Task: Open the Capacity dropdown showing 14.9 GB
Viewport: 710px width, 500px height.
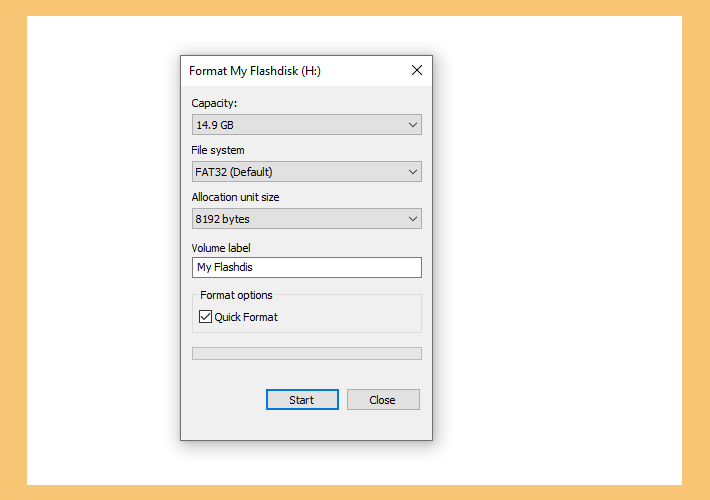Action: (307, 125)
